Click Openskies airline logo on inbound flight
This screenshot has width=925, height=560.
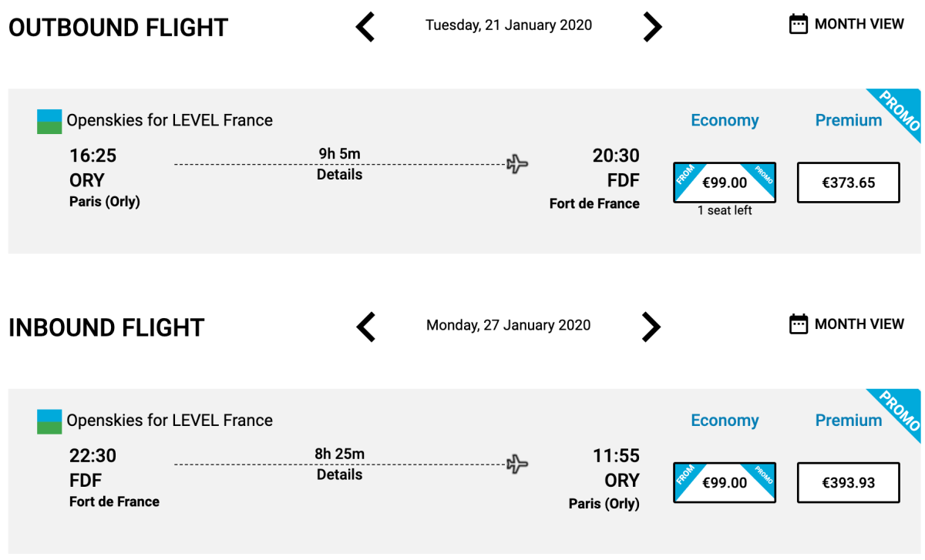(x=49, y=421)
